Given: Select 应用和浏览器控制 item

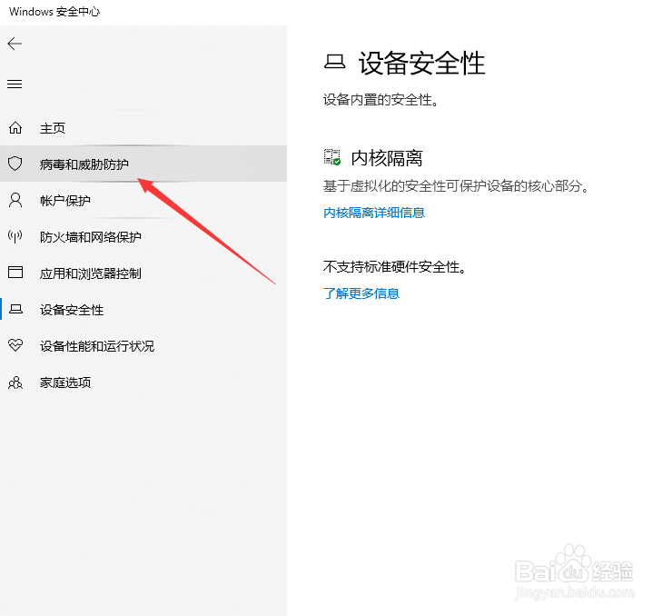Looking at the screenshot, I should pyautogui.click(x=143, y=273).
